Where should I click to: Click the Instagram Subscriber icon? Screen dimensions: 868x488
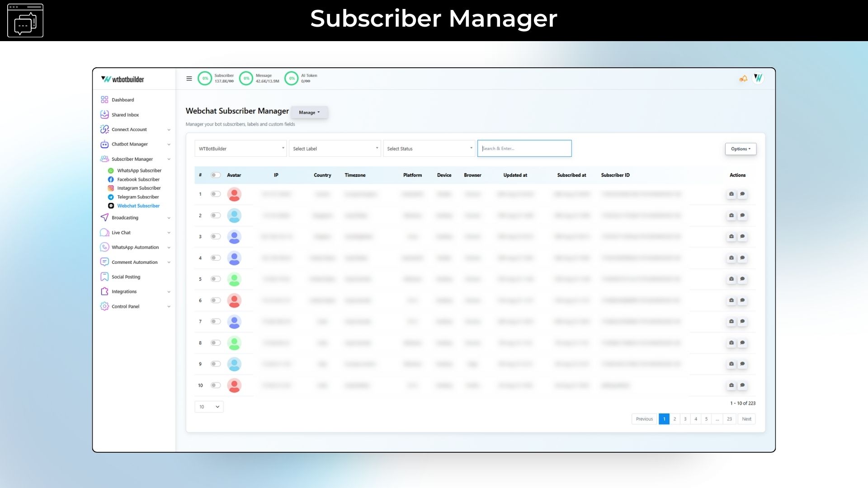pos(111,188)
